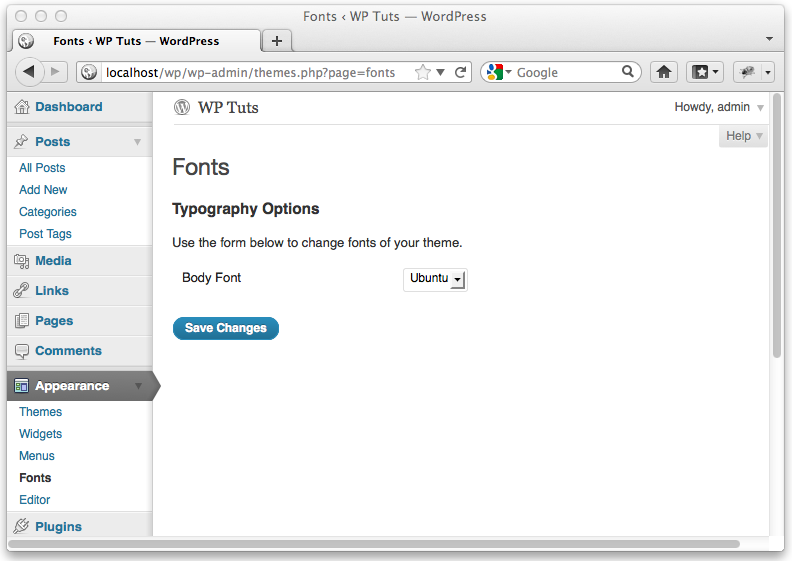Open the Themes submenu link
The width and height of the screenshot is (792, 561).
41,412
